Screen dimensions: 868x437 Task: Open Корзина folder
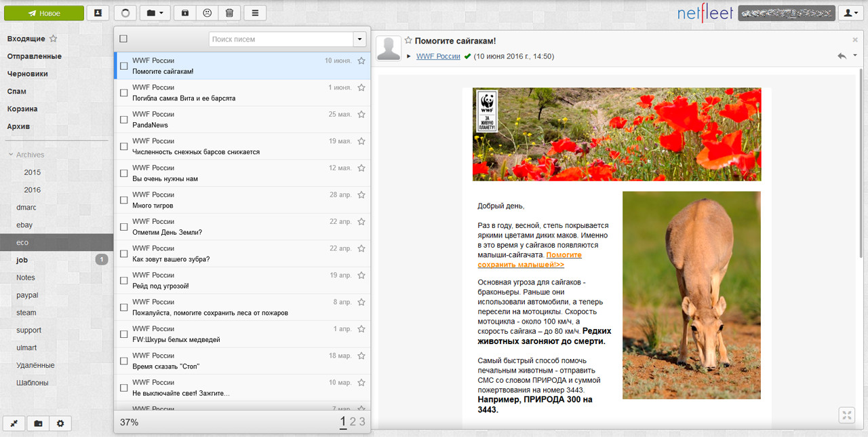pos(22,109)
